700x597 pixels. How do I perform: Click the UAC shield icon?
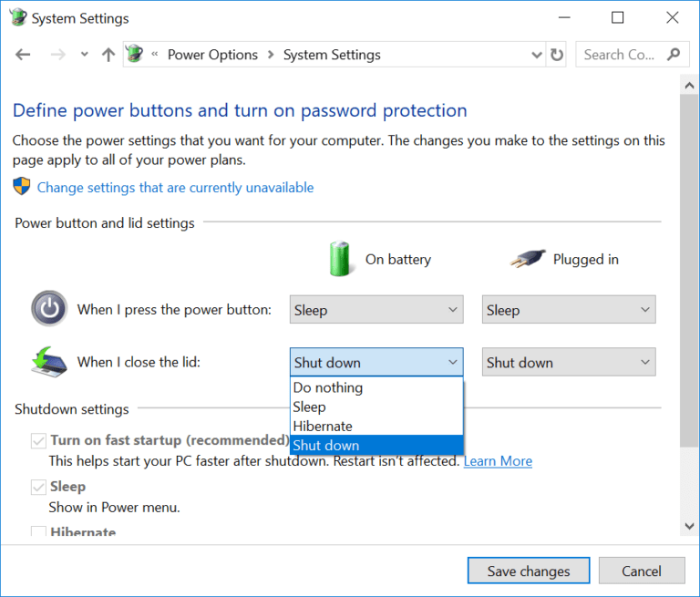coord(22,186)
